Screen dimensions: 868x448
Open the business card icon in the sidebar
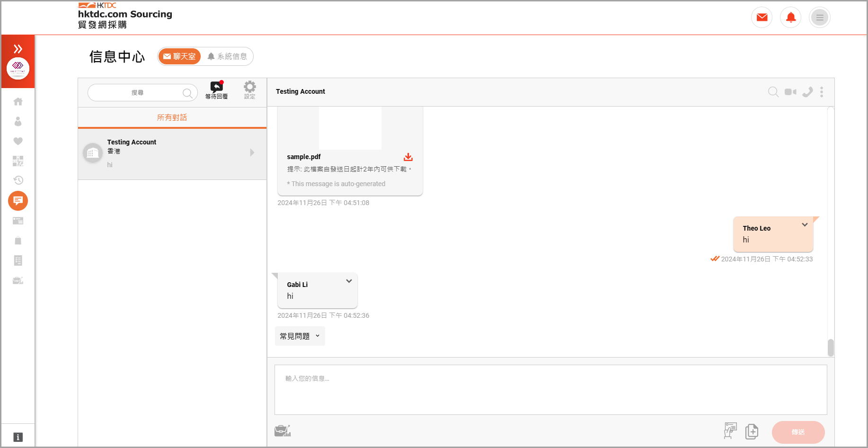[18, 221]
